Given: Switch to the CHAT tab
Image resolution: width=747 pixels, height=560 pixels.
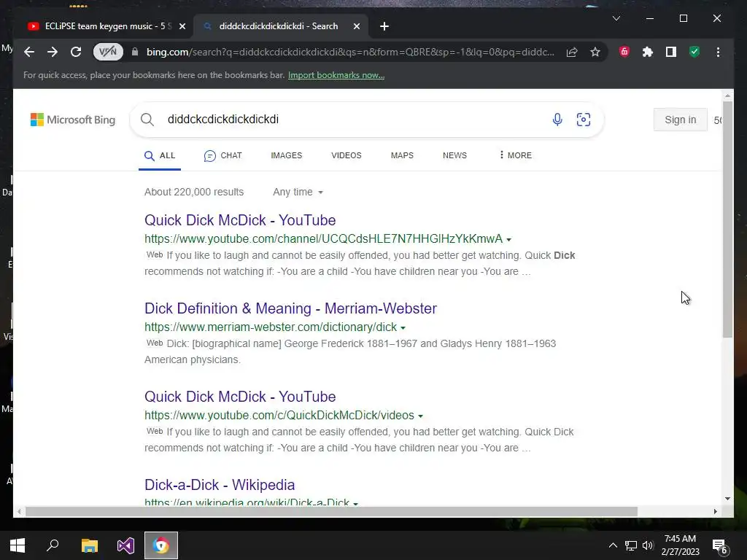Looking at the screenshot, I should point(223,156).
